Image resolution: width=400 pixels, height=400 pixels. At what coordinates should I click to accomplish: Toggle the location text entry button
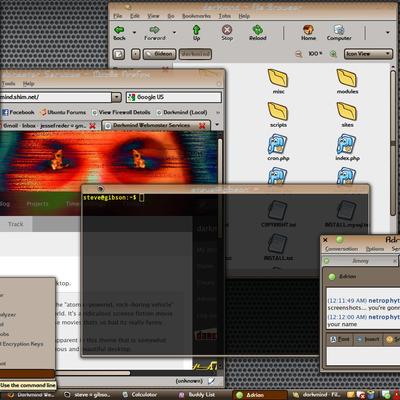(x=119, y=54)
